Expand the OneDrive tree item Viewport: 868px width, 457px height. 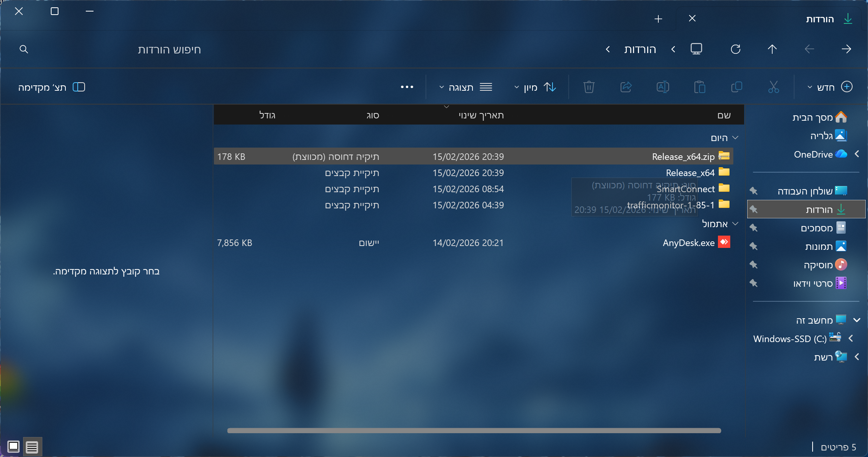pos(857,154)
